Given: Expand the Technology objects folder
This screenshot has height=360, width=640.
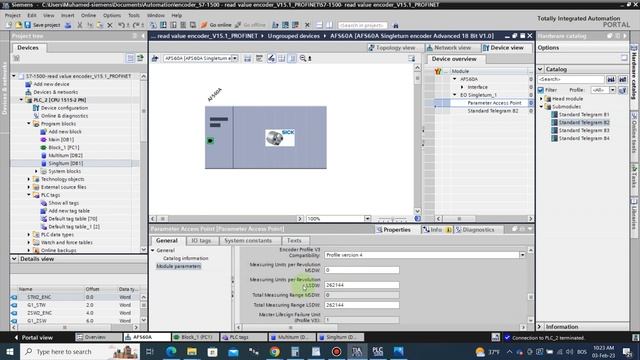Looking at the screenshot, I should [x=29, y=179].
